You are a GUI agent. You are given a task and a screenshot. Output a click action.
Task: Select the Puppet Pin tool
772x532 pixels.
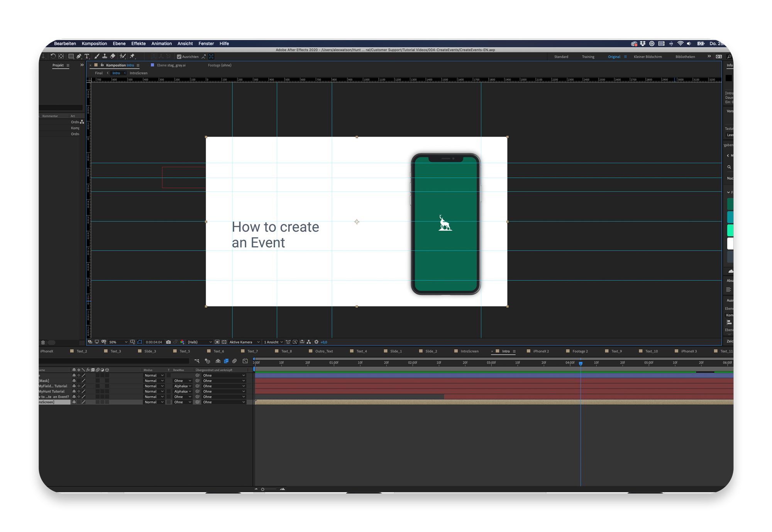[132, 56]
